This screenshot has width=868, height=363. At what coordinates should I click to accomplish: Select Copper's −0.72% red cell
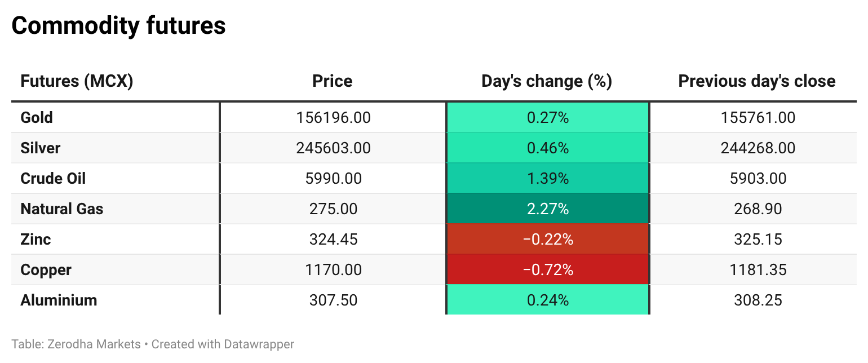(547, 270)
